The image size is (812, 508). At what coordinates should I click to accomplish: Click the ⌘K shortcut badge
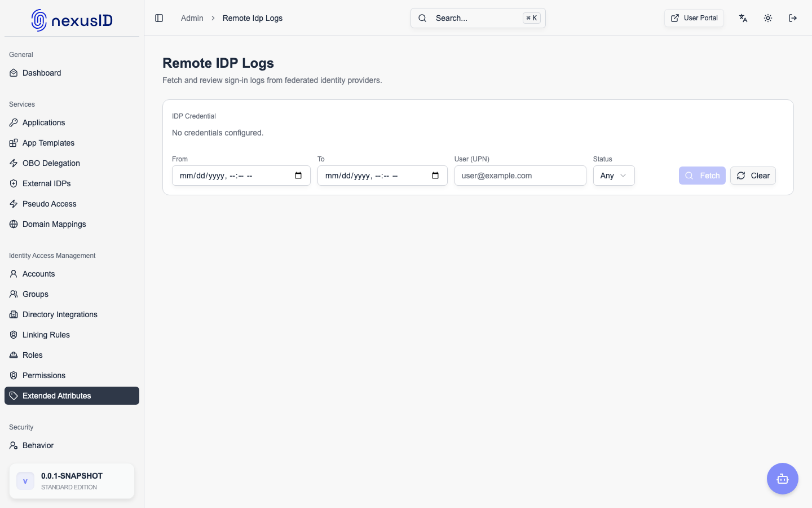[531, 18]
